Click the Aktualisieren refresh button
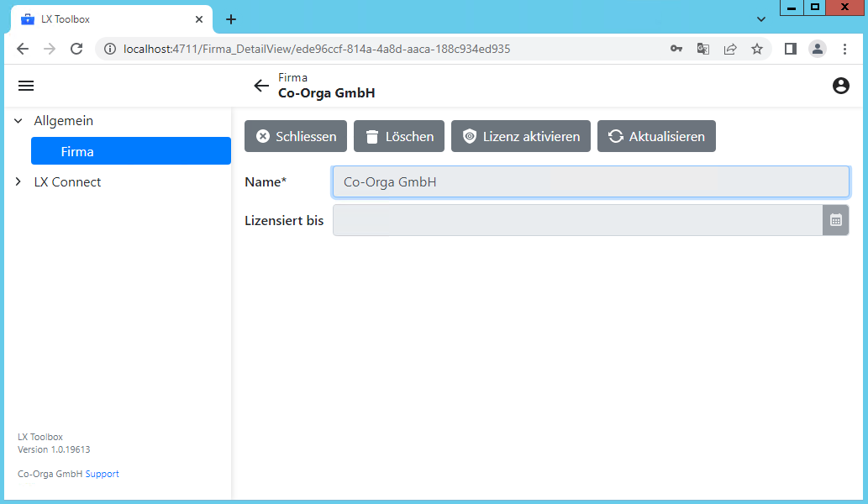 point(656,136)
